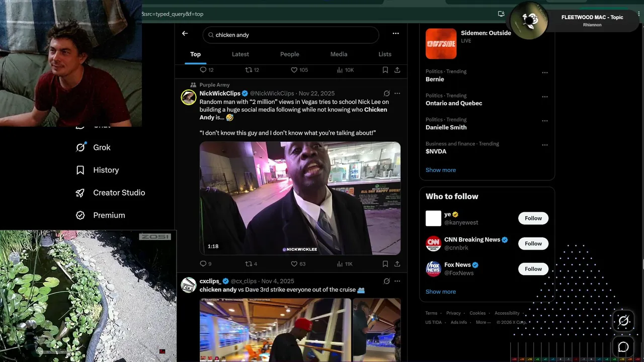The width and height of the screenshot is (644, 362).
Task: Open the cxclips_ display name link
Action: coord(210,281)
